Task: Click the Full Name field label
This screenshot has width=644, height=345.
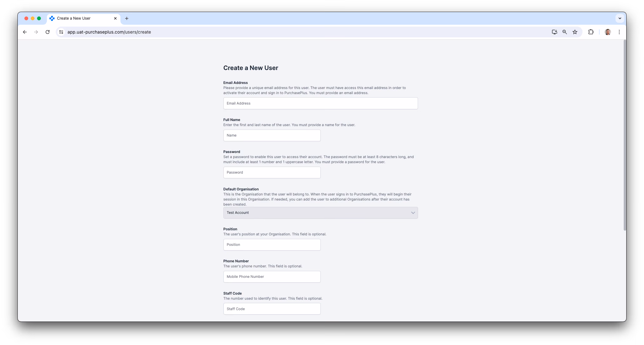Action: (x=232, y=120)
